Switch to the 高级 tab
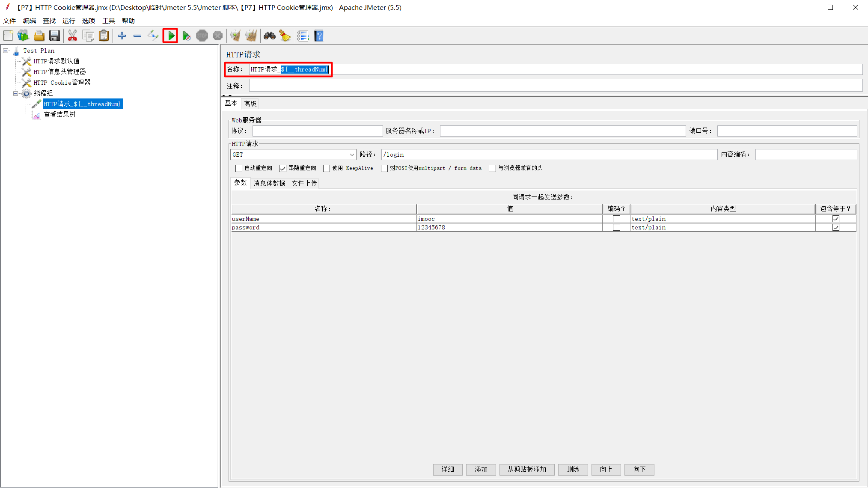The height and width of the screenshot is (488, 868). [x=250, y=104]
